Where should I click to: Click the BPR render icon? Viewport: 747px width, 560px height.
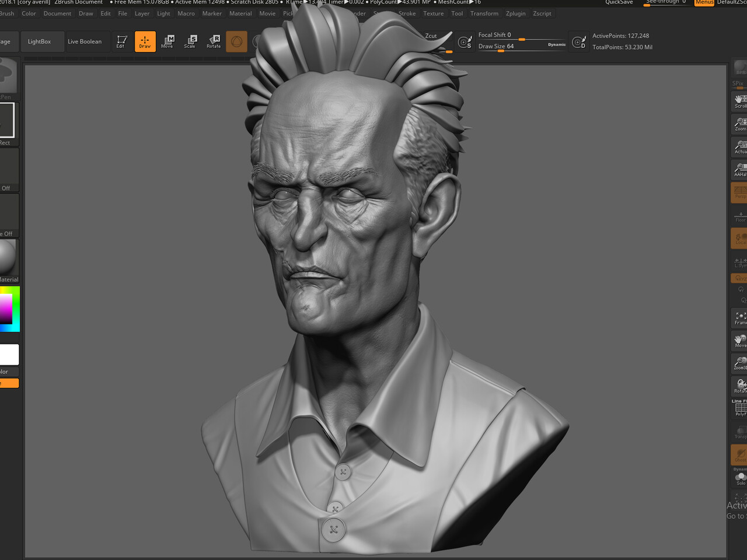(x=740, y=68)
